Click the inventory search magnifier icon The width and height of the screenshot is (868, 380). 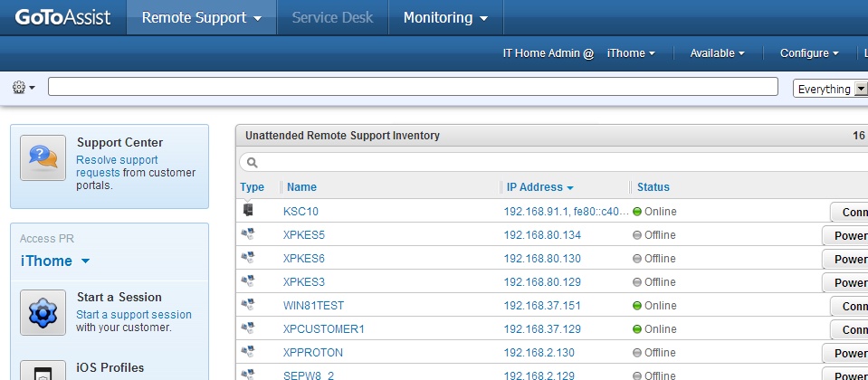pyautogui.click(x=252, y=163)
